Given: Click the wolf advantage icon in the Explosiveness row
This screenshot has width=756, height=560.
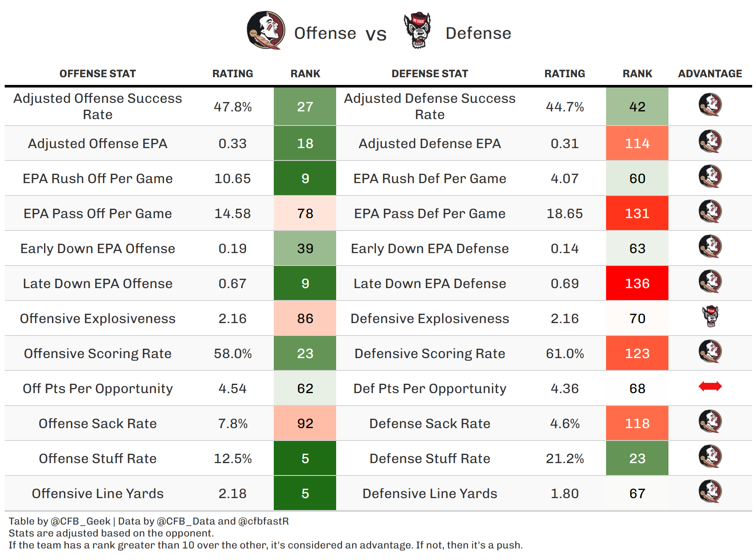Looking at the screenshot, I should tap(710, 317).
